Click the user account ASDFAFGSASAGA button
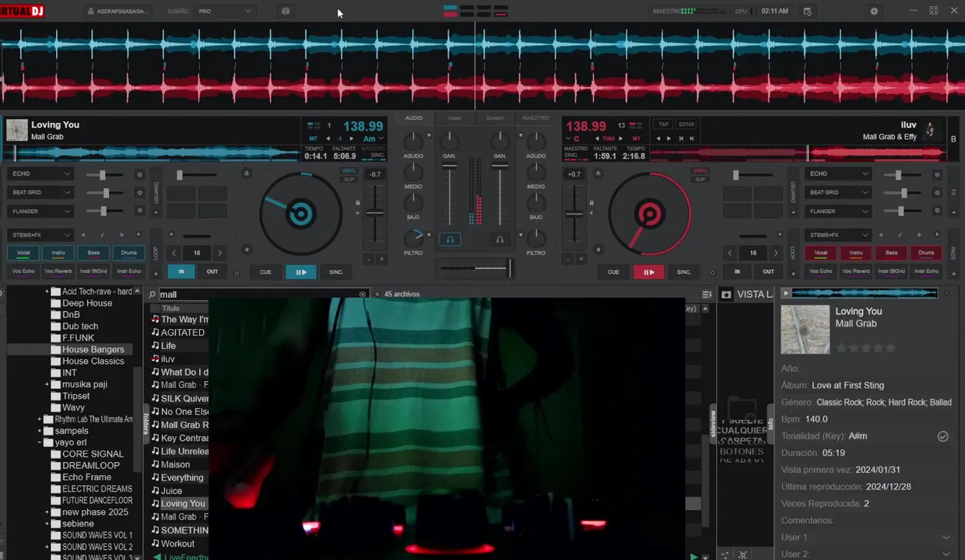Screen dimensions: 965x560 pos(117,11)
